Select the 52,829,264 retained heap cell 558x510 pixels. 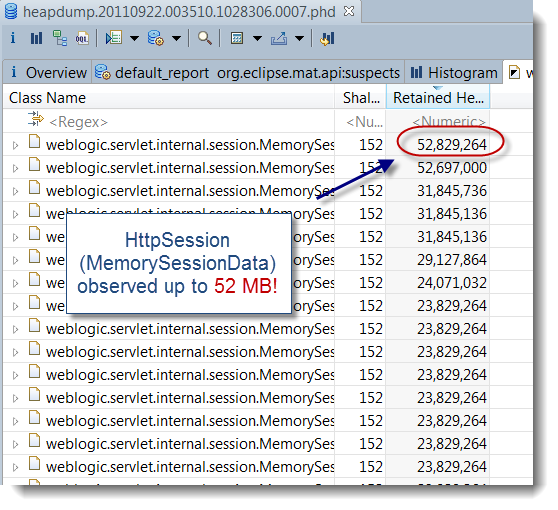pyautogui.click(x=452, y=145)
